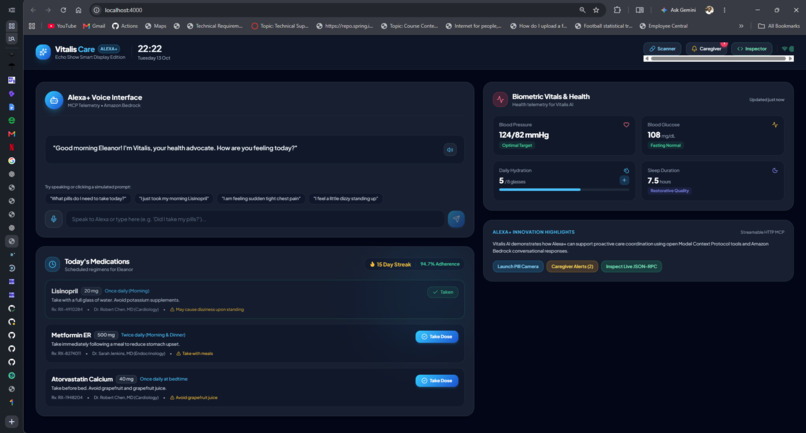Open browser Extensions puzzle icon

617,10
